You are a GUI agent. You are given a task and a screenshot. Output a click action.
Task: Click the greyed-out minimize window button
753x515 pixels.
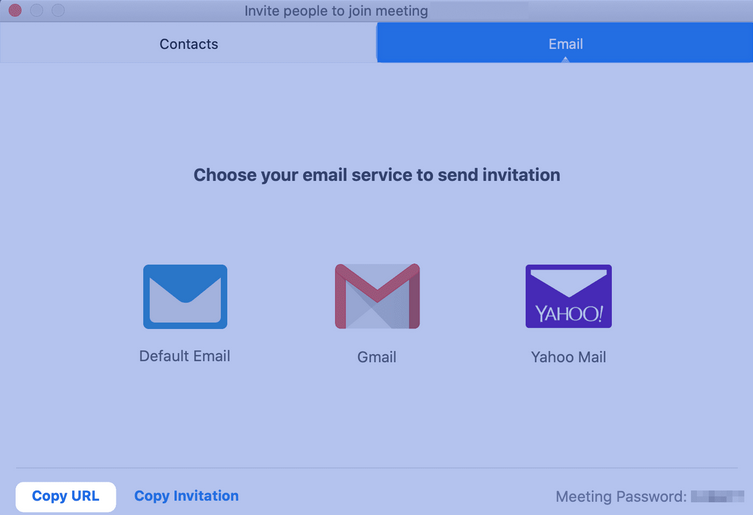pos(36,11)
